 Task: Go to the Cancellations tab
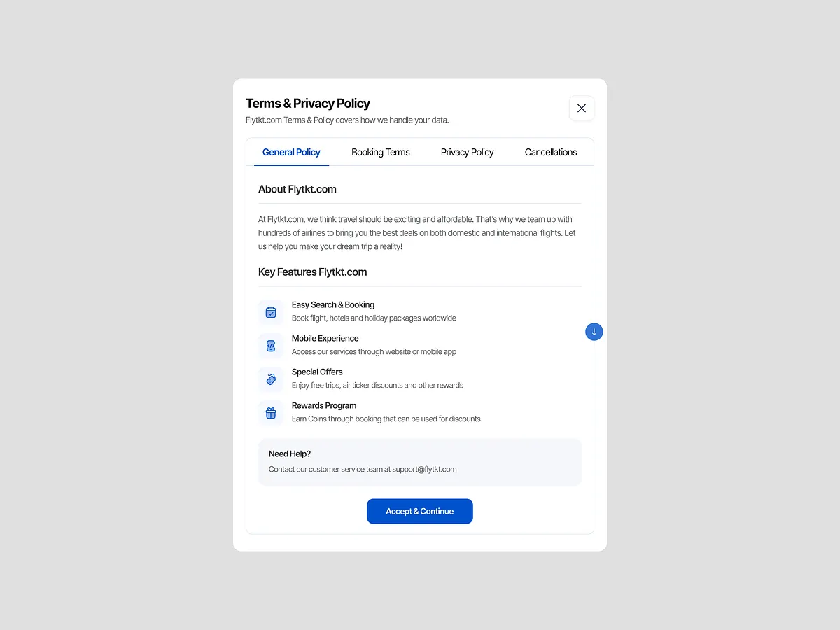click(551, 152)
